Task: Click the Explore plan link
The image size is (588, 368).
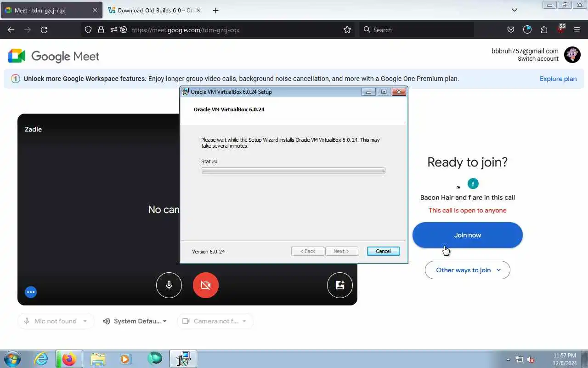Action: coord(558,79)
